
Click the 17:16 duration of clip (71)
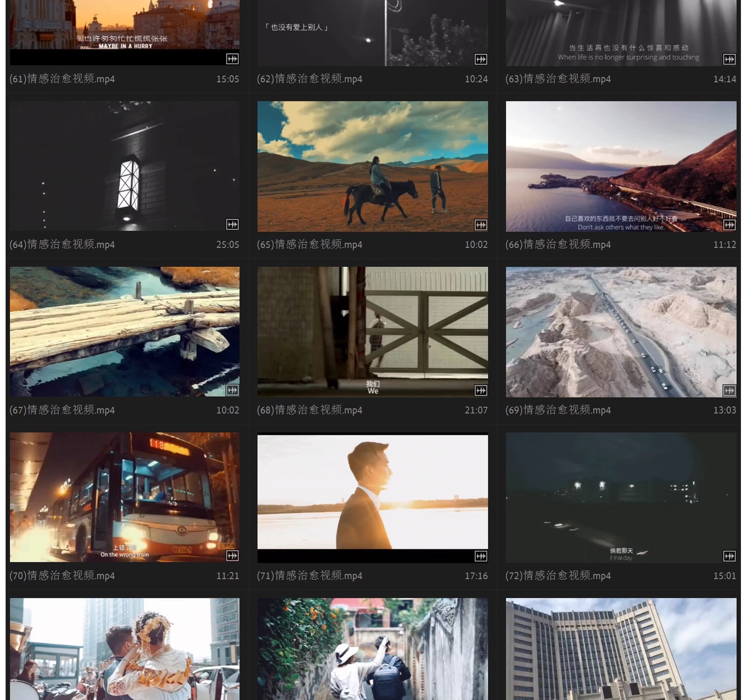point(476,576)
